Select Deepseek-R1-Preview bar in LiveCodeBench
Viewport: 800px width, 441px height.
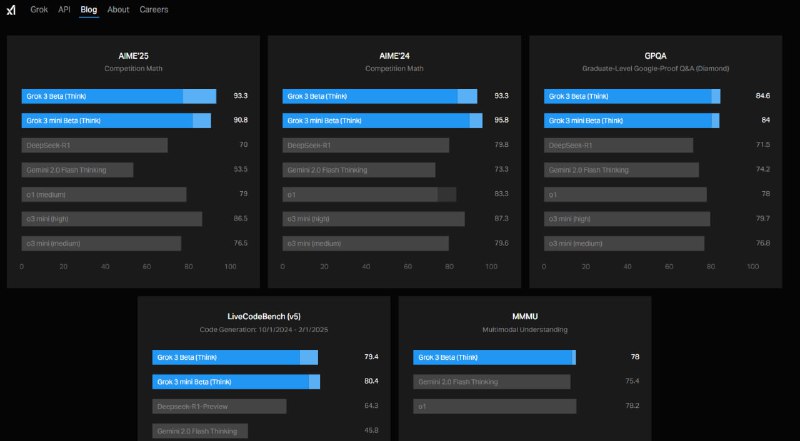tap(219, 407)
